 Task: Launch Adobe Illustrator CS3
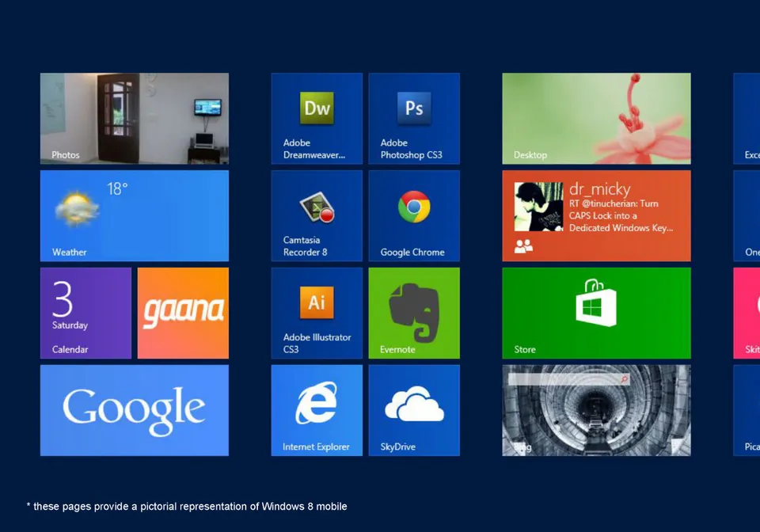tap(317, 313)
